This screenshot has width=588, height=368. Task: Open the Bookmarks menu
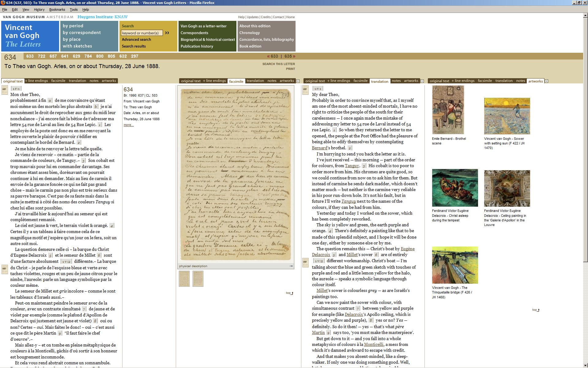(x=57, y=10)
